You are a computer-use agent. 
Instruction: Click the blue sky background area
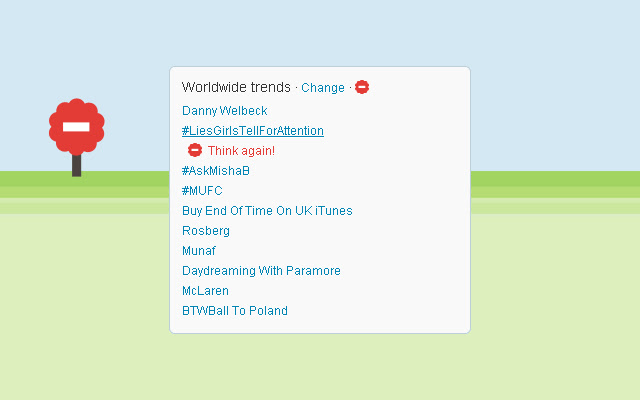point(540,60)
